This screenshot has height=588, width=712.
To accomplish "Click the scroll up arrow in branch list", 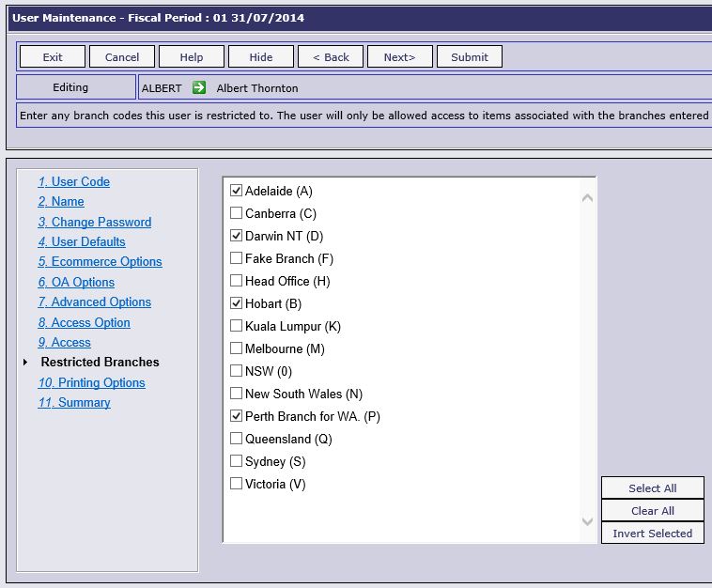I will [587, 198].
